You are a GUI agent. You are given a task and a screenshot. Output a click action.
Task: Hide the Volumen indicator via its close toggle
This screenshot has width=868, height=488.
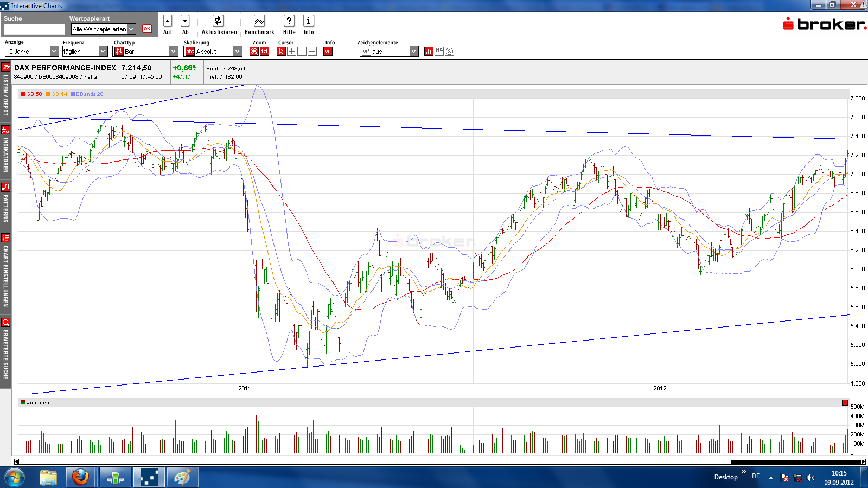[845, 402]
